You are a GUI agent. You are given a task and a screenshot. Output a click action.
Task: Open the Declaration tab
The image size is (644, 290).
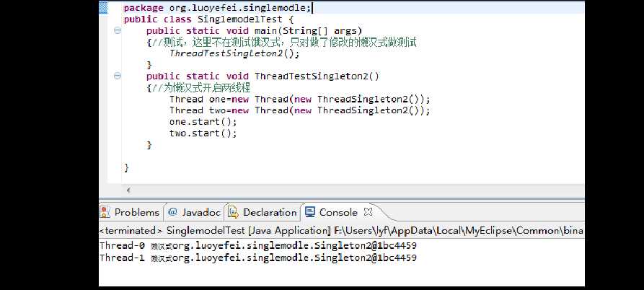[263, 212]
